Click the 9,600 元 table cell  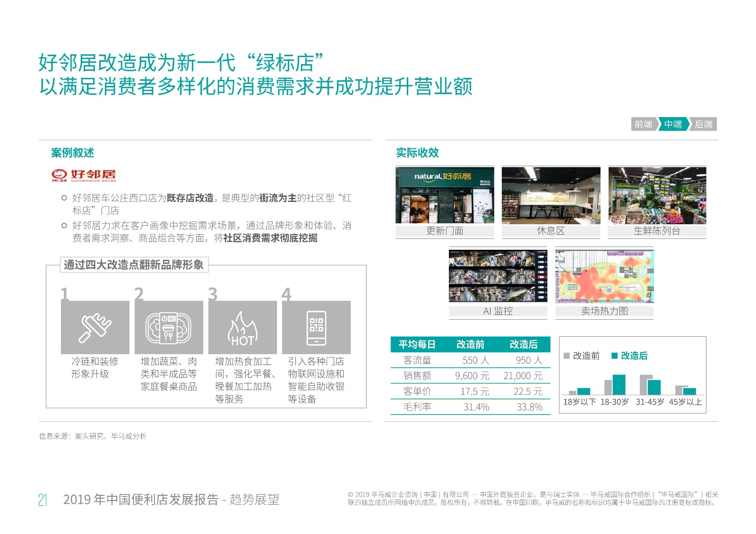pyautogui.click(x=472, y=376)
